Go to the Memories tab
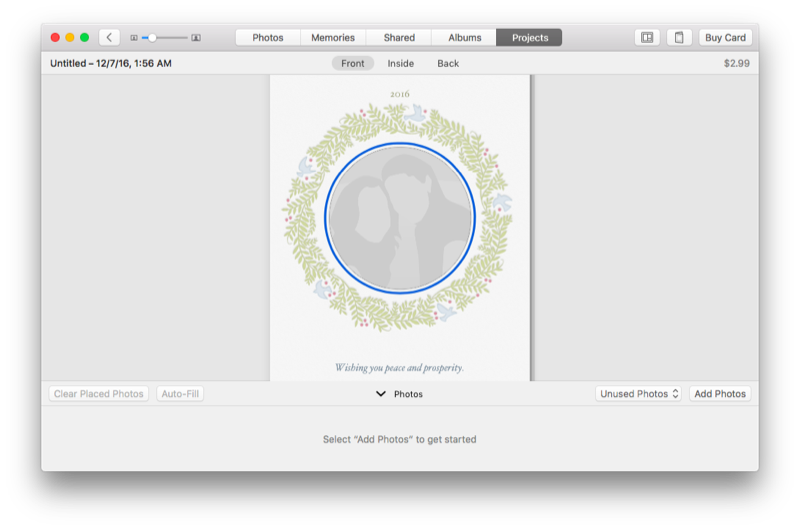 tap(333, 38)
